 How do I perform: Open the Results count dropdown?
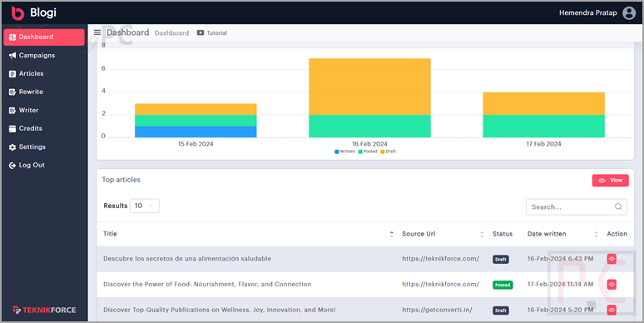[145, 206]
